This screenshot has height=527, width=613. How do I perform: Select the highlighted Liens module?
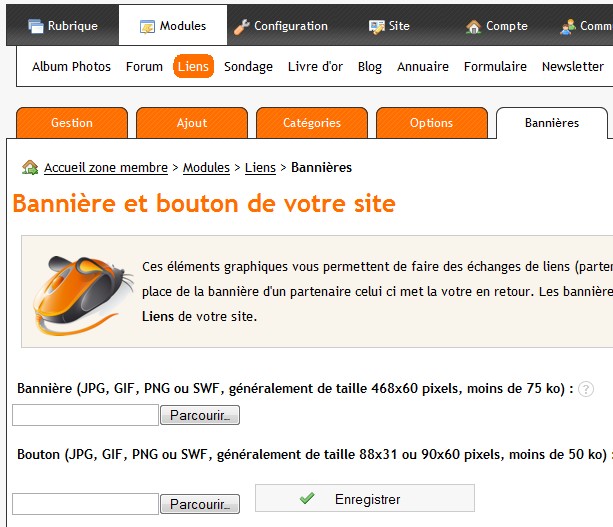click(x=193, y=66)
